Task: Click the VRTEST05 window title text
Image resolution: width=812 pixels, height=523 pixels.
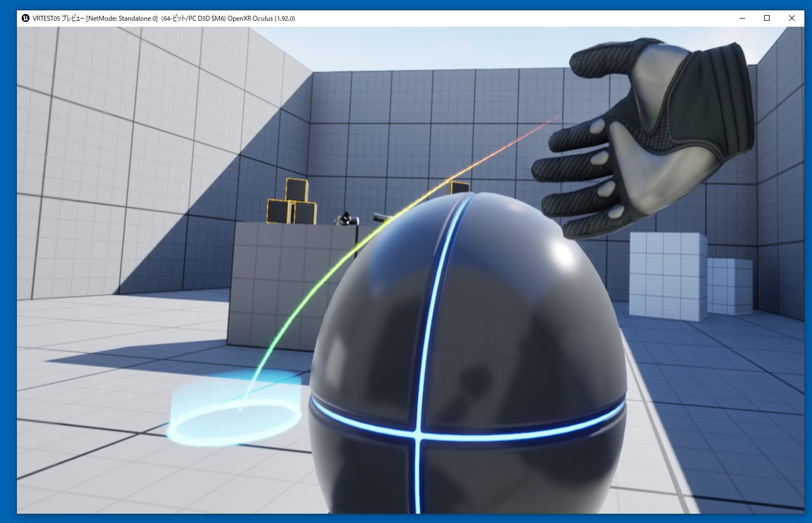Action: point(163,19)
